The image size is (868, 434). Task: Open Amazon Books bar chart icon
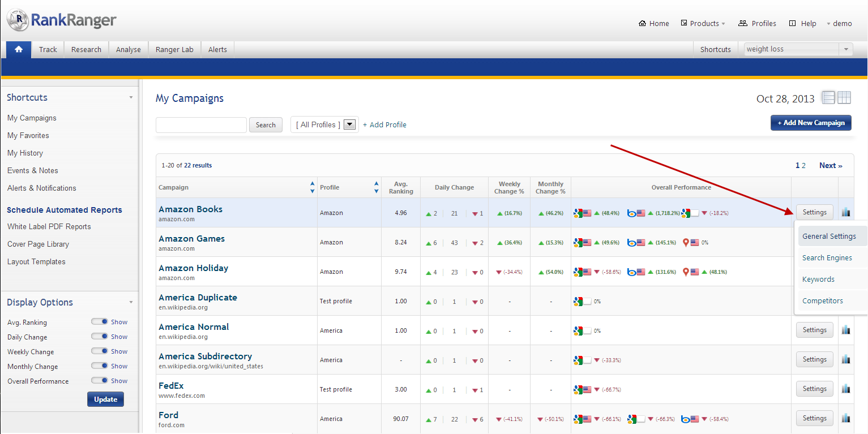pos(846,212)
